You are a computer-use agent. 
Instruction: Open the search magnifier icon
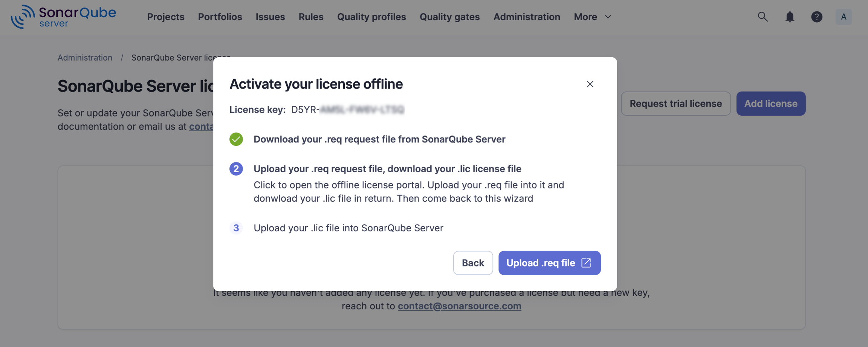pos(763,17)
